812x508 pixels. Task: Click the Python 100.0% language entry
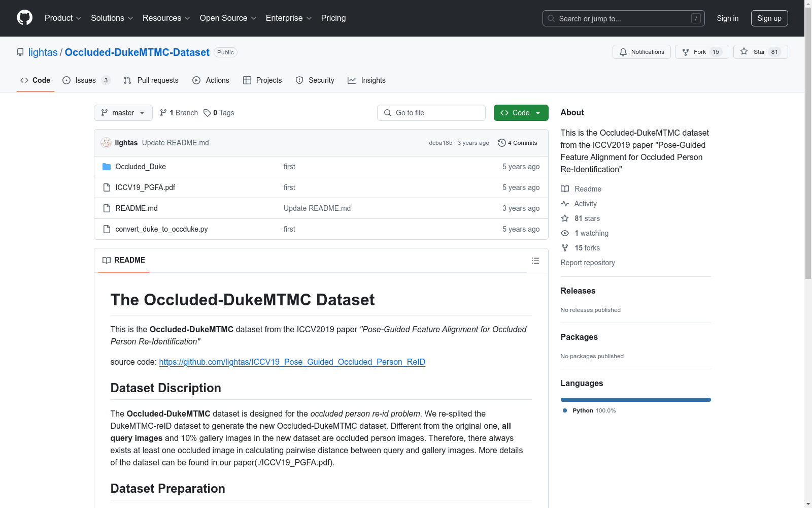click(x=589, y=410)
